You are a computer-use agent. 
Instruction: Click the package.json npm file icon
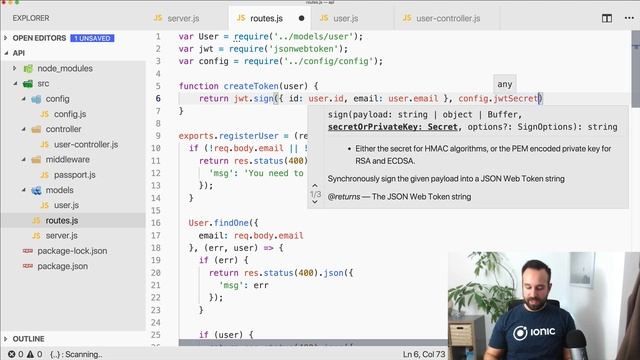click(28, 266)
